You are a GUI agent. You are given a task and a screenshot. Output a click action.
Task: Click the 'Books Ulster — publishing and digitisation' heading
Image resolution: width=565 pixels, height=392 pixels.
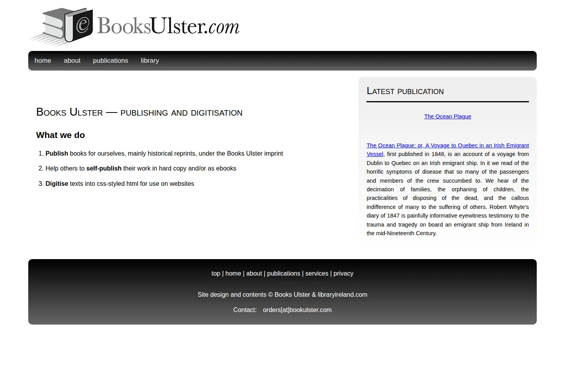(139, 112)
